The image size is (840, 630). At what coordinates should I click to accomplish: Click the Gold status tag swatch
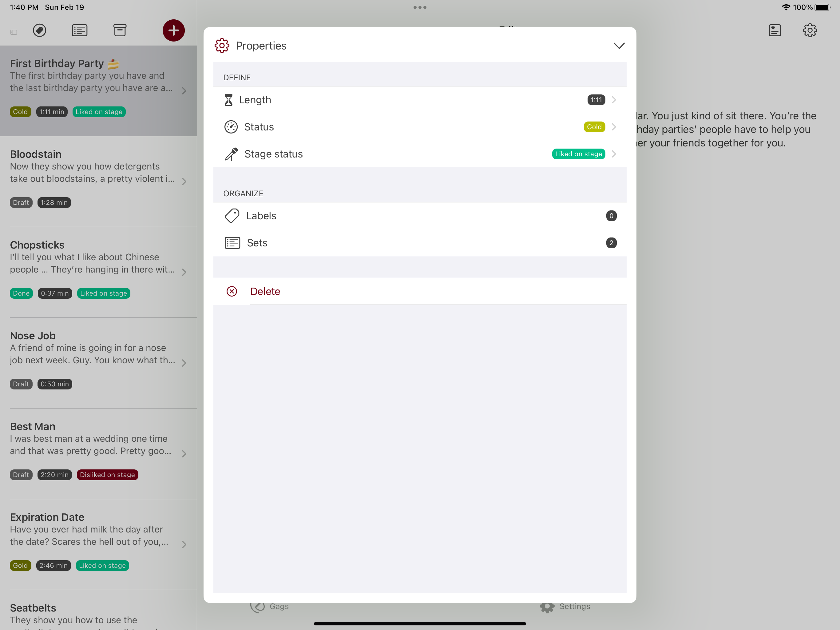pyautogui.click(x=594, y=127)
